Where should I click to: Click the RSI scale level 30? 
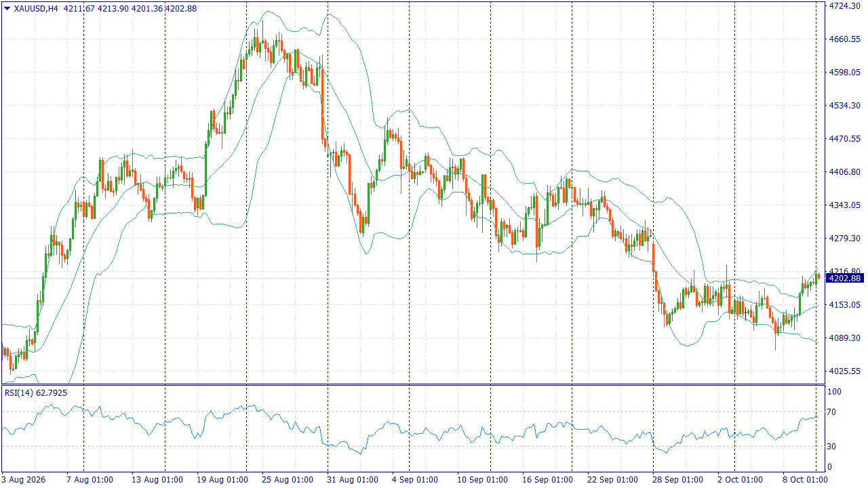click(833, 446)
